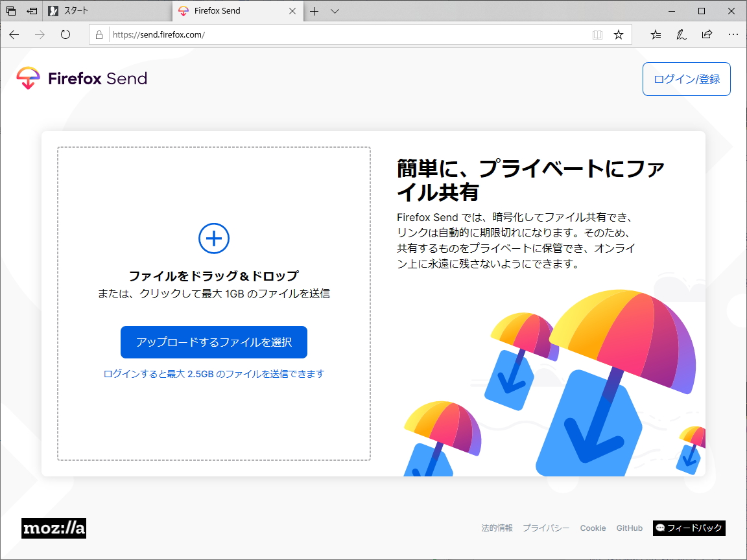Open the browser settings menu with three dots

(x=733, y=34)
